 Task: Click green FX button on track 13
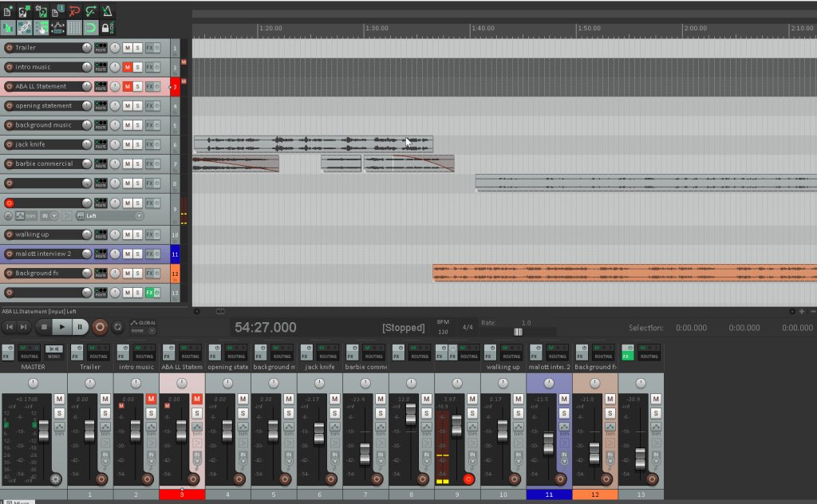[x=149, y=293]
